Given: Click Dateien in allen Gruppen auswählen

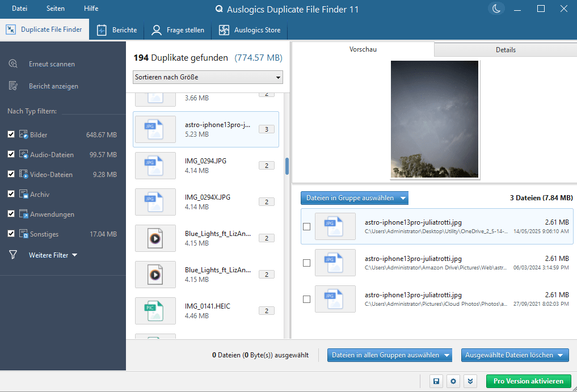Looking at the screenshot, I should (x=386, y=355).
